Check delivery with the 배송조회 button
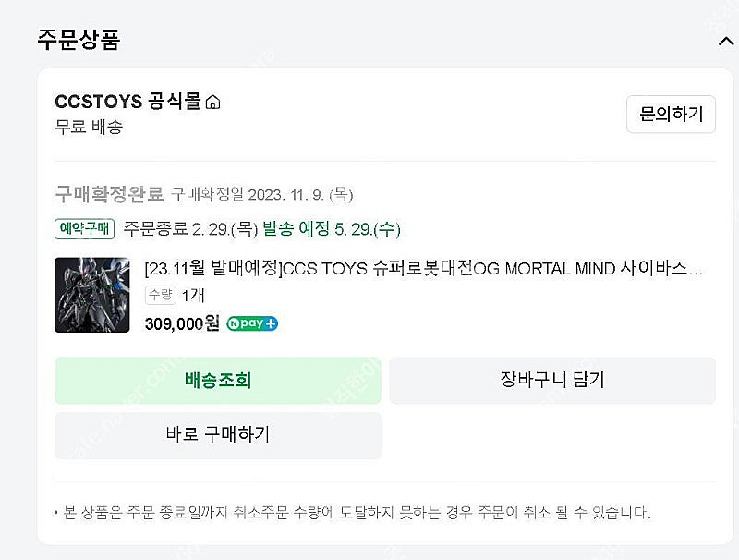Image resolution: width=739 pixels, height=560 pixels. [x=218, y=380]
